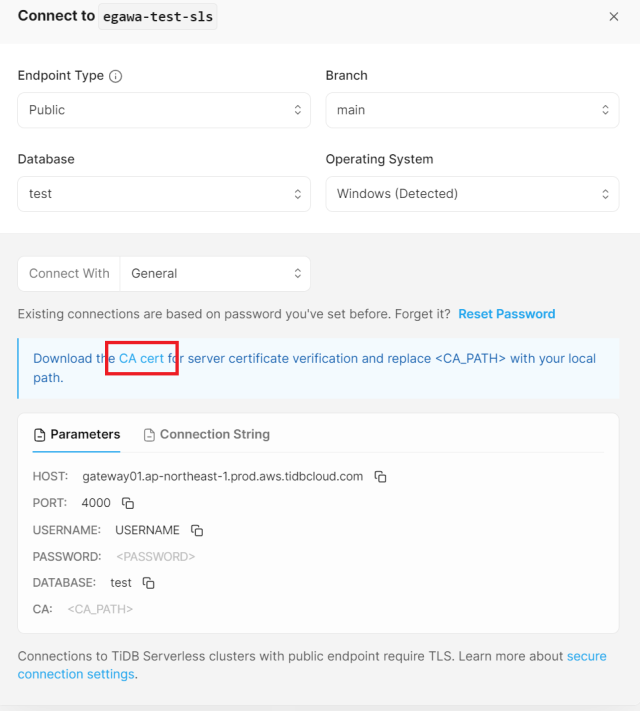Viewport: 640px width, 711px height.
Task: Copy the HOST value
Action: coord(380,477)
